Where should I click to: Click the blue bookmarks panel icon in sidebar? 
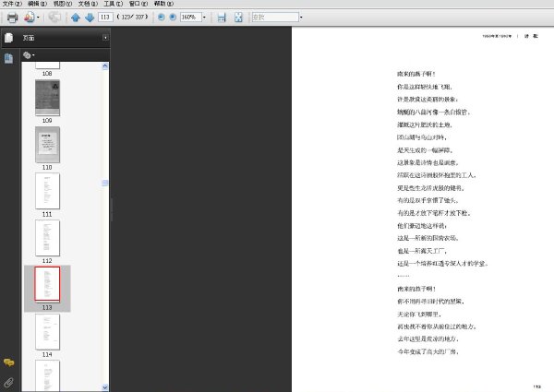9,58
